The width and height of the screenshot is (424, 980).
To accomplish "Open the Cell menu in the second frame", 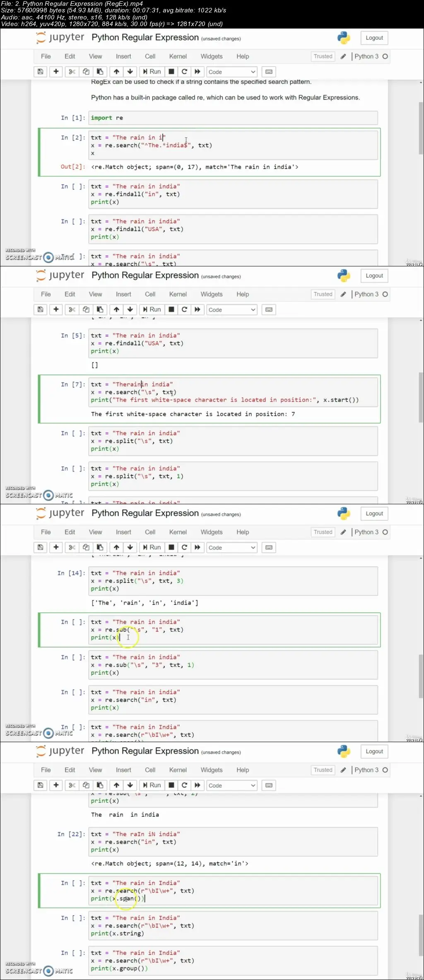I will tap(150, 294).
